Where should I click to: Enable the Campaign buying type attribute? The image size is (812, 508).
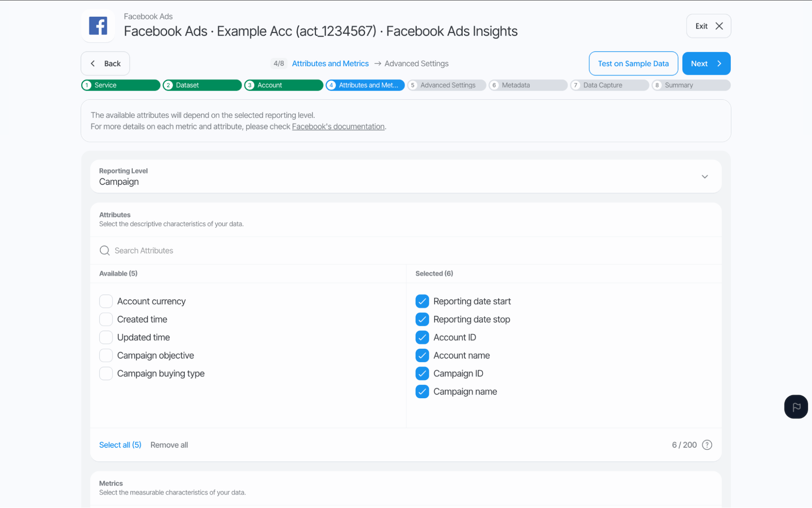pyautogui.click(x=106, y=373)
